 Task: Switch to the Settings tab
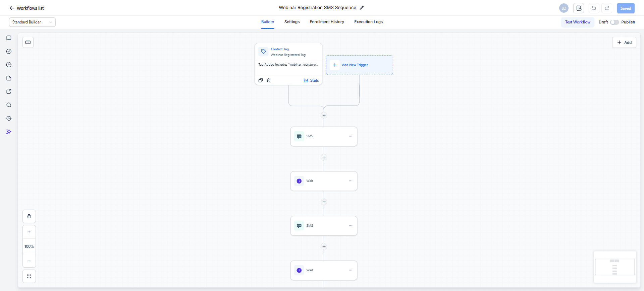(292, 22)
